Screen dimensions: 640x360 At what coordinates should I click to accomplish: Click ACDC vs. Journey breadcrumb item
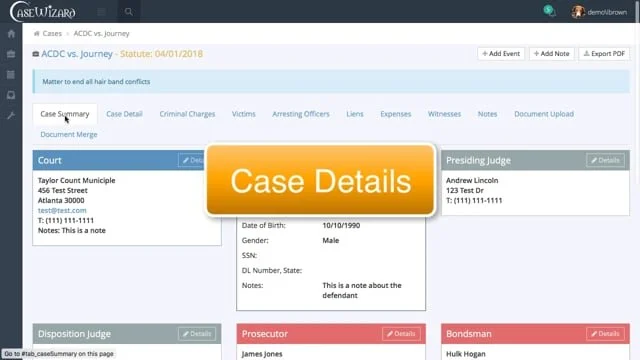(101, 33)
